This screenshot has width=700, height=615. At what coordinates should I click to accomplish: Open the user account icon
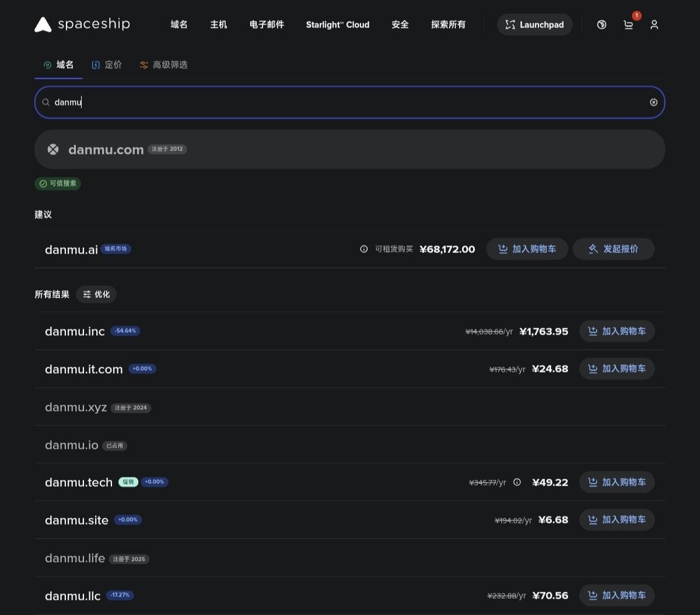click(x=654, y=24)
